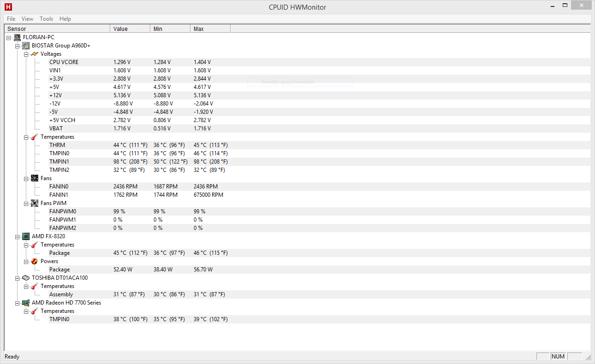Select the FANIN0 fan row
The height and width of the screenshot is (364, 595).
click(x=319, y=187)
